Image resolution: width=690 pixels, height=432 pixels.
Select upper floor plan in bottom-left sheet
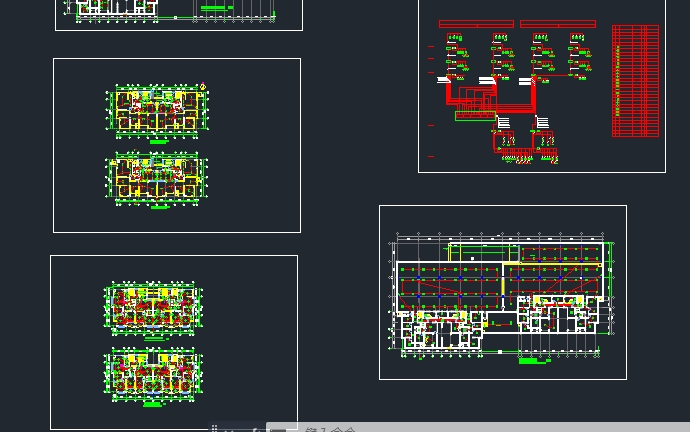coord(153,308)
